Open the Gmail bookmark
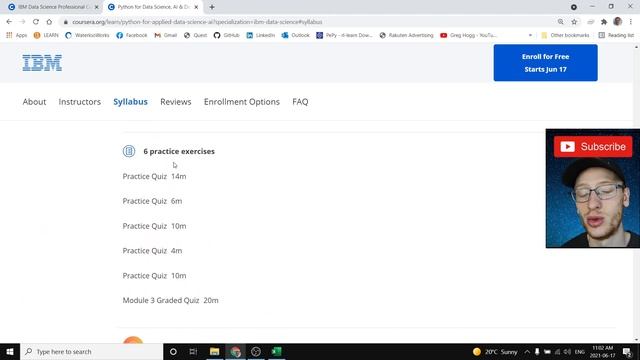Viewport: 640px width, 360px height. 166,36
